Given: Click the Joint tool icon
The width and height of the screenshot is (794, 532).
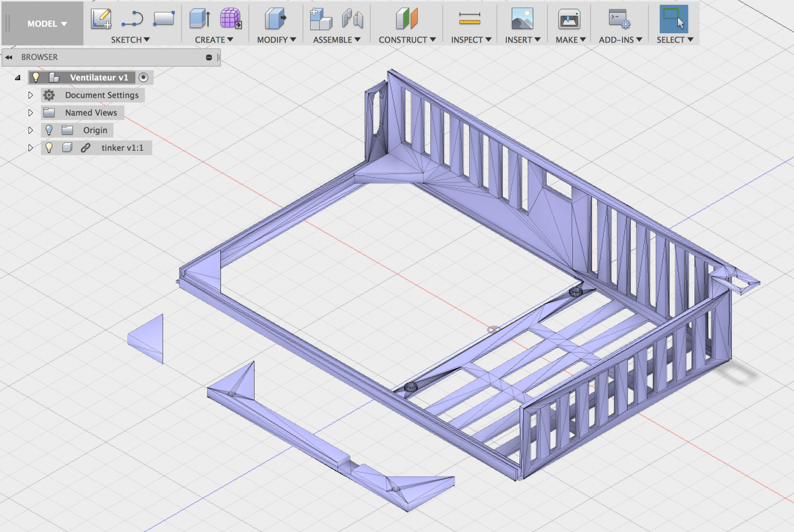Looking at the screenshot, I should [x=352, y=19].
